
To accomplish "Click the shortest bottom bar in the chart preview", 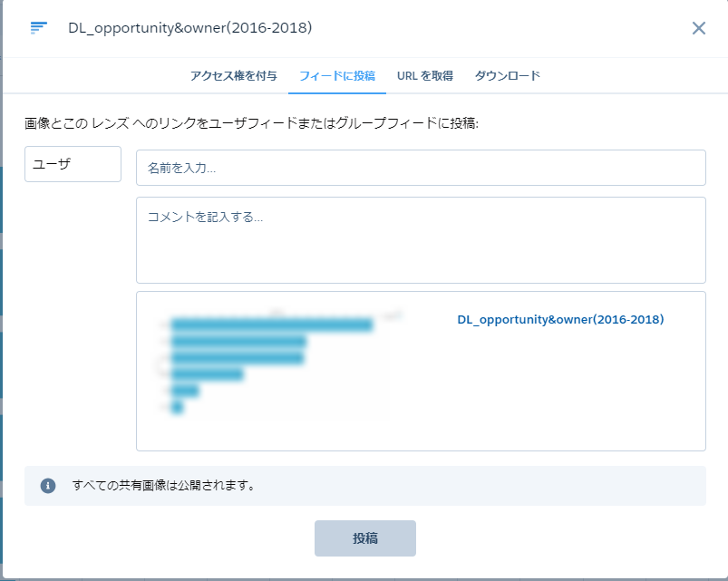I will click(x=177, y=408).
